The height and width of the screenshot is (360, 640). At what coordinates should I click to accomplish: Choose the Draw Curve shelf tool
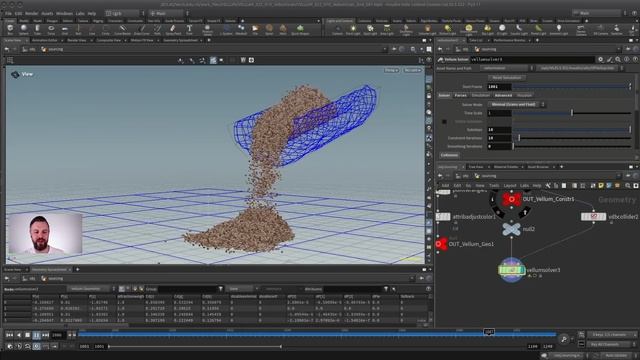click(142, 29)
